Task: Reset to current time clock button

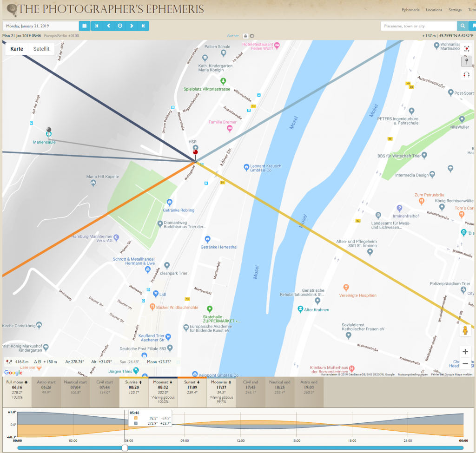Action: pyautogui.click(x=120, y=26)
